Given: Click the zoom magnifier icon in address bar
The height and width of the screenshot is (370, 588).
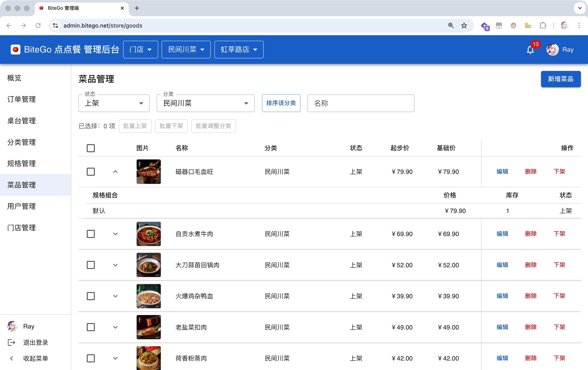Looking at the screenshot, I should (x=451, y=25).
